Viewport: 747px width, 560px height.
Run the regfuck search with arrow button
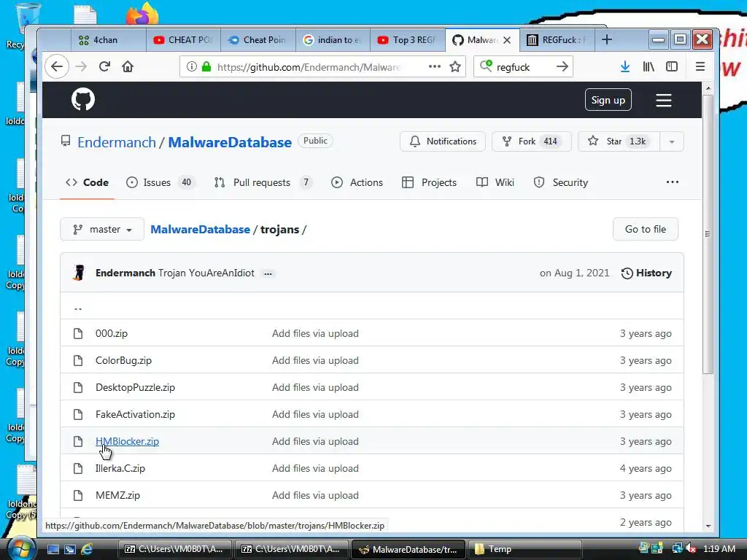tap(562, 66)
